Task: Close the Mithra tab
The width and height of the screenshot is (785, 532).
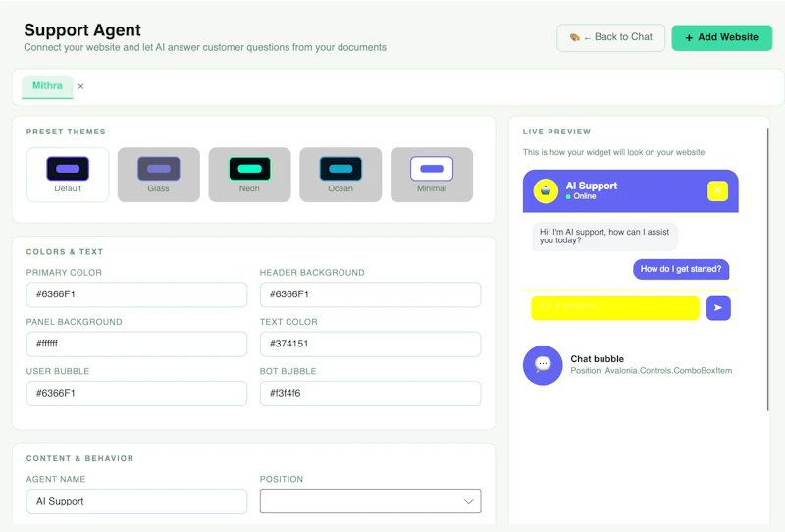Action: click(x=80, y=86)
